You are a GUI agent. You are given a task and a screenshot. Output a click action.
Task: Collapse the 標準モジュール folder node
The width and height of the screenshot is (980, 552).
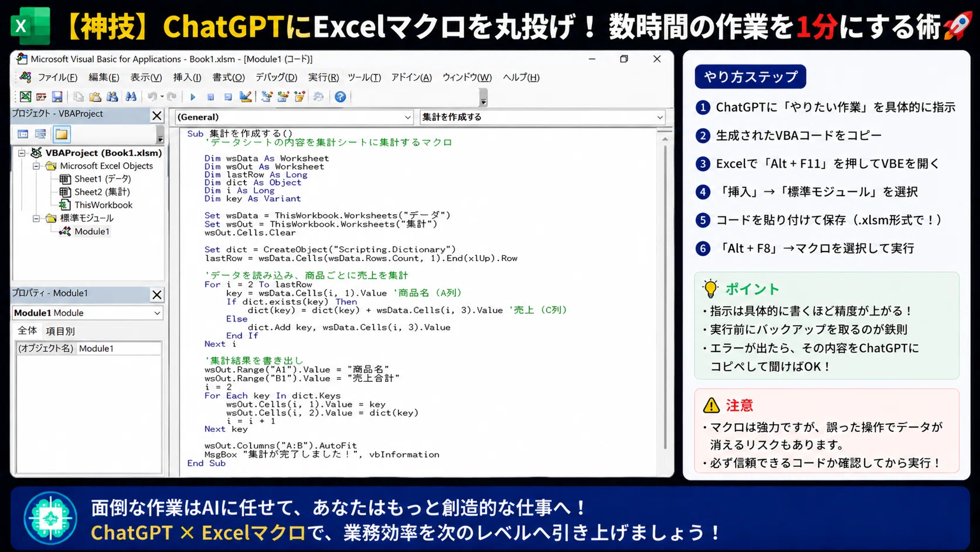tap(36, 218)
